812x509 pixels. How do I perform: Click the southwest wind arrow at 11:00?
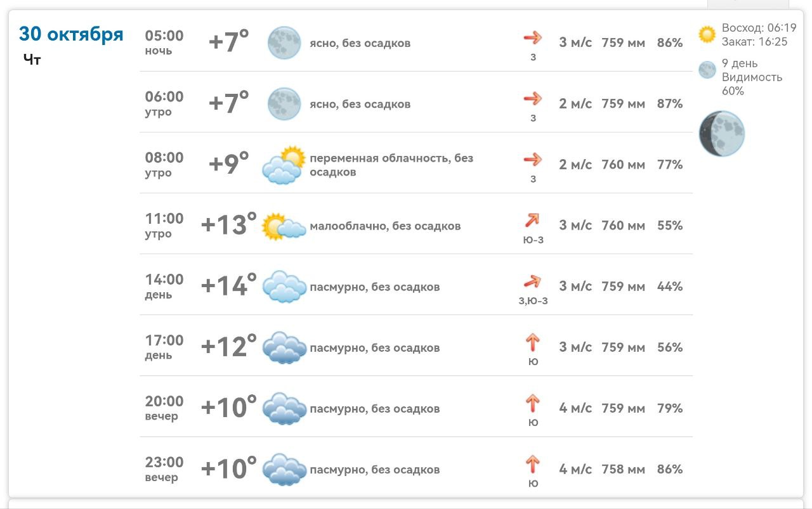(532, 221)
